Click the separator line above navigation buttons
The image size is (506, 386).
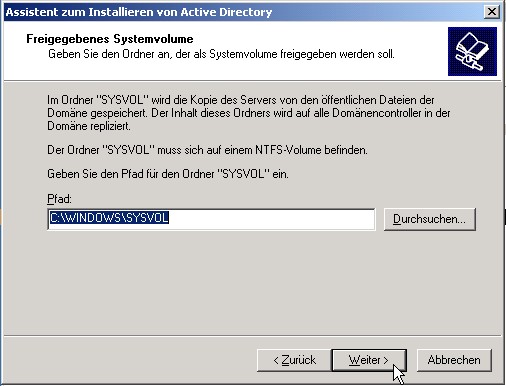253,336
